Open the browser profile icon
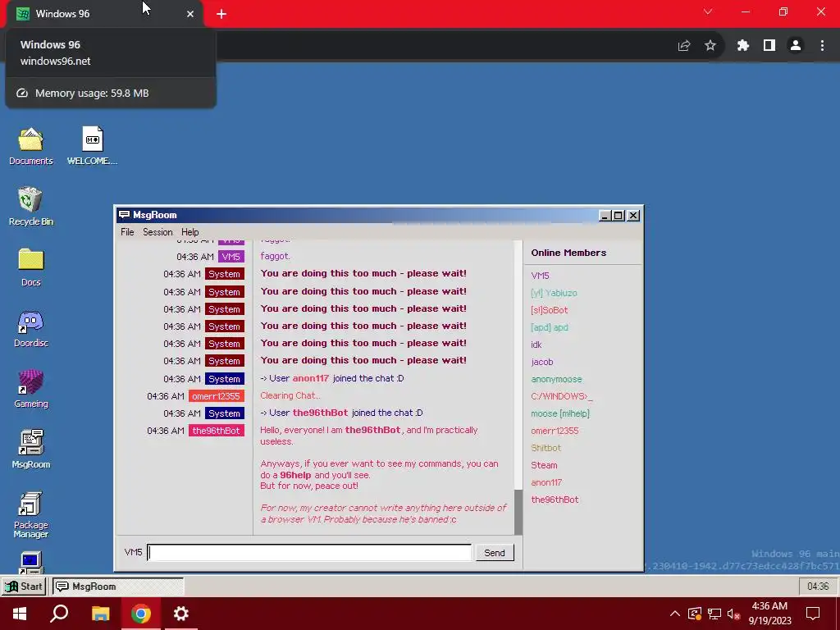This screenshot has width=840, height=630. pyautogui.click(x=796, y=46)
